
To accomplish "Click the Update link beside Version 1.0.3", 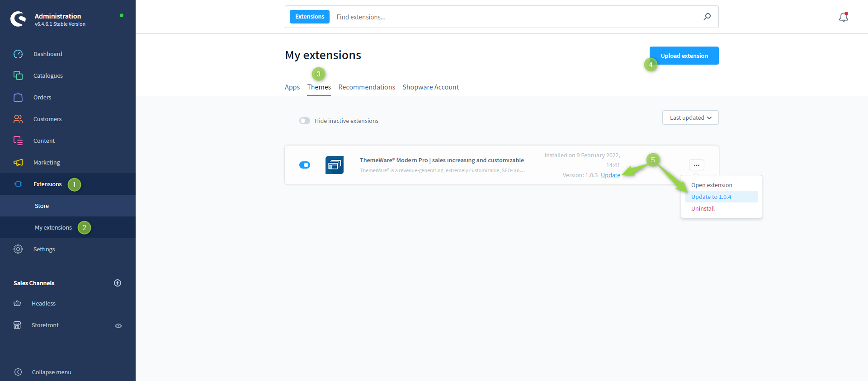I will point(610,175).
